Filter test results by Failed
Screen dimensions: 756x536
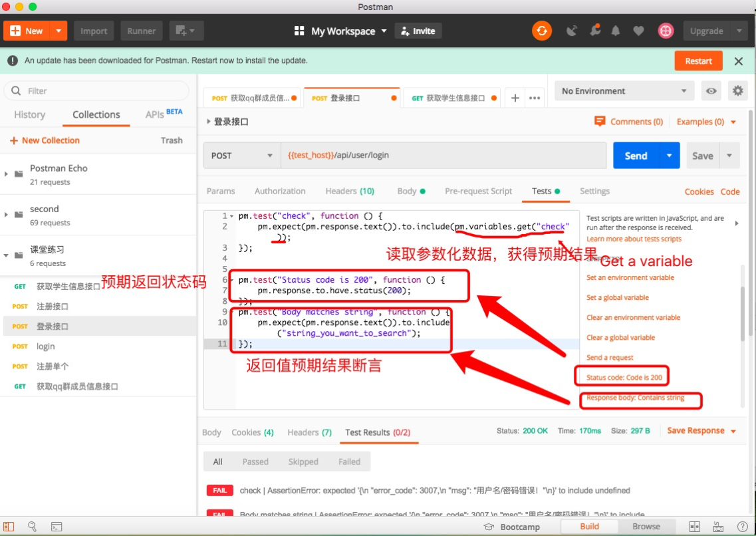[x=349, y=462]
